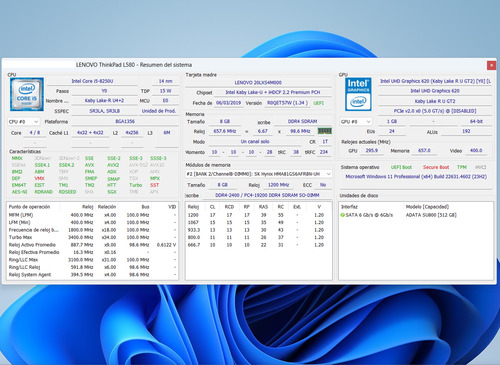Image resolution: width=500 pixels, height=365 pixels.
Task: Click the red VMX feature flag
Action: tap(39, 178)
